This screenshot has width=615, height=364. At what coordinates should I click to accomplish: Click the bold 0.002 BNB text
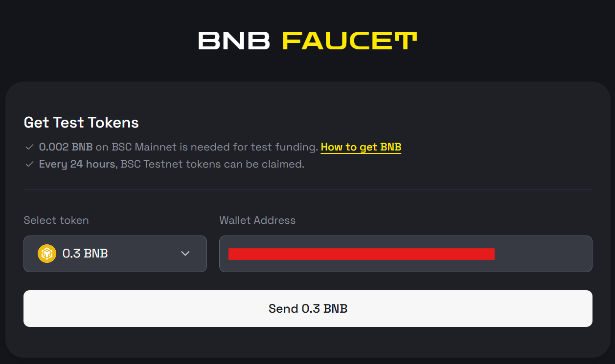[x=66, y=147]
